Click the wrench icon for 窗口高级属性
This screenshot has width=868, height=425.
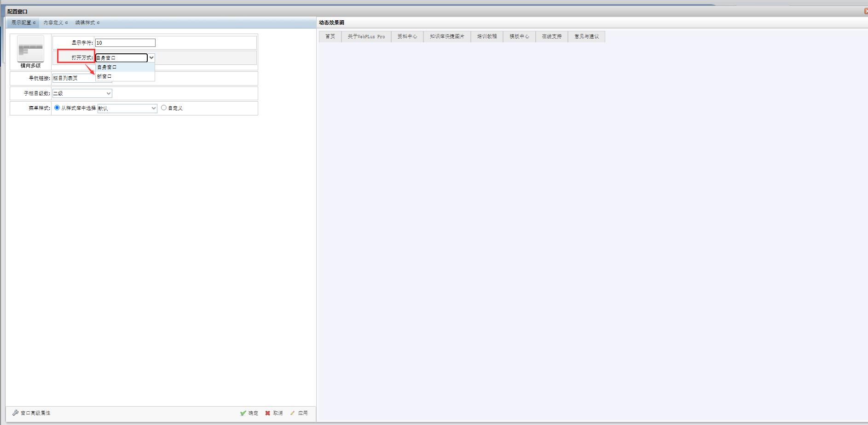click(15, 413)
